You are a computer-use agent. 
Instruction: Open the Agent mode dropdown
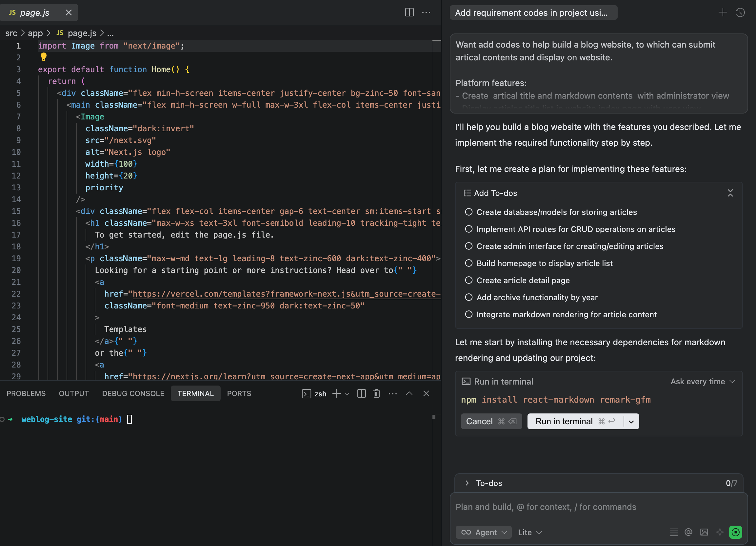point(484,532)
